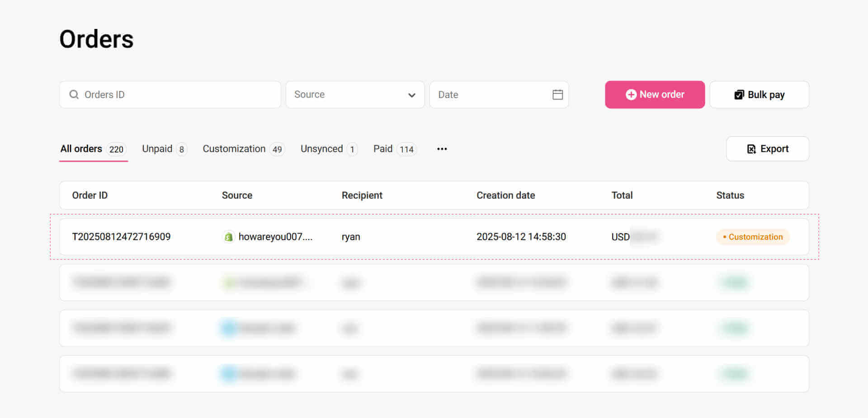Image resolution: width=868 pixels, height=418 pixels.
Task: Click the plus icon inside New order button
Action: coord(631,94)
